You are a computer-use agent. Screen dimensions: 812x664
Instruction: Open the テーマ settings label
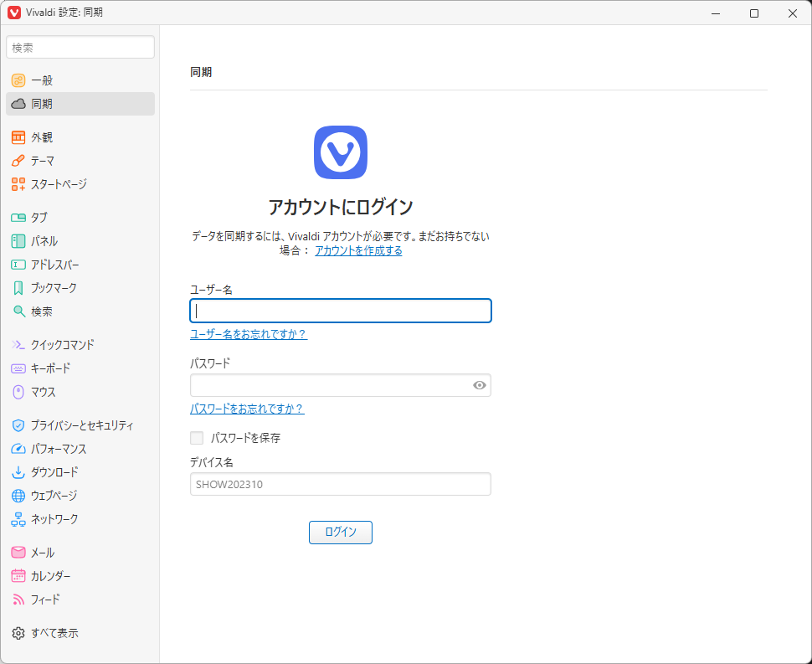43,161
